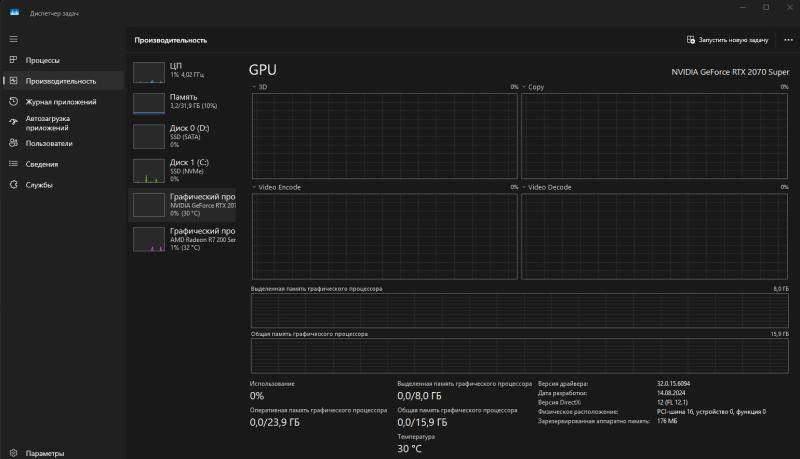Screen dimensions: 800x459
Task: Click inside the Copy usage graph
Action: pyautogui.click(x=654, y=136)
